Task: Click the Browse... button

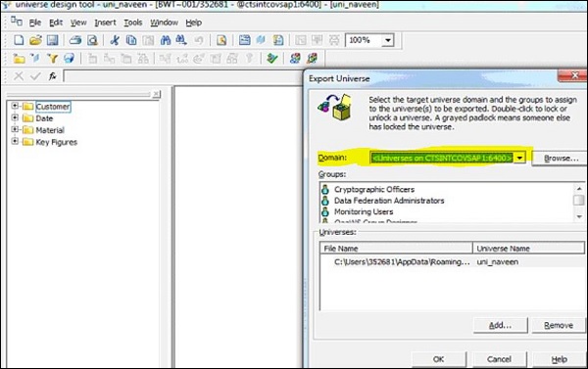Action: [560, 159]
